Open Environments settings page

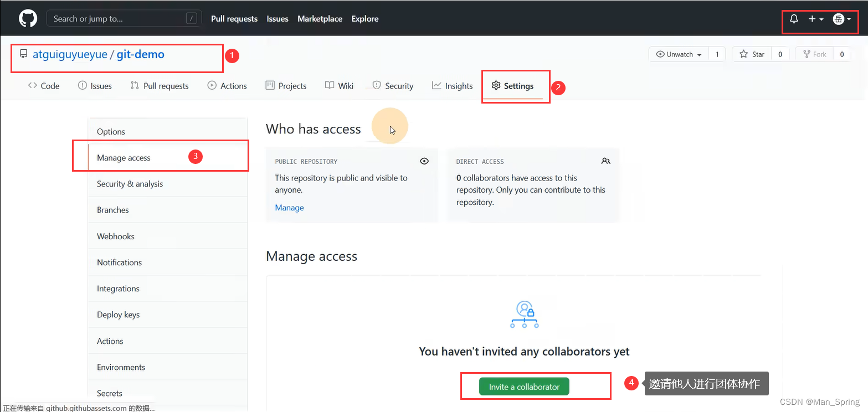pyautogui.click(x=168, y=367)
